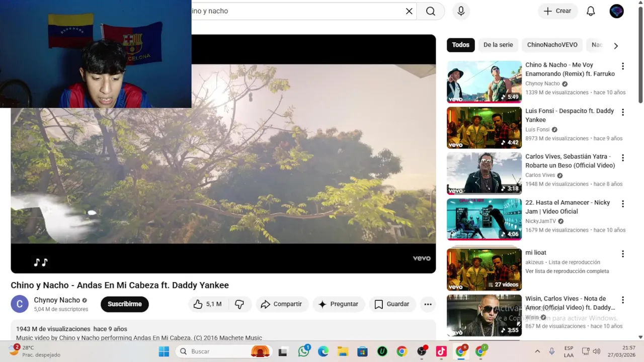Open options for Me Voy Enamorando video

tap(623, 66)
